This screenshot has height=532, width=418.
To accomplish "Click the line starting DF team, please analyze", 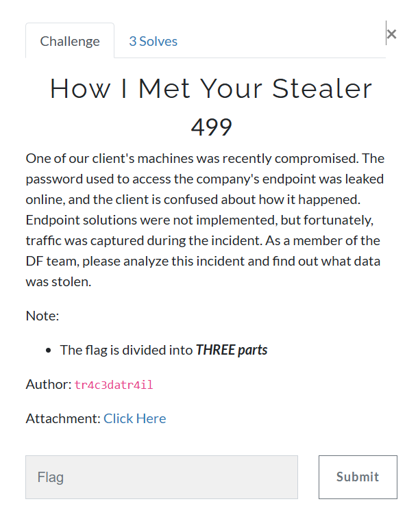I will (203, 262).
